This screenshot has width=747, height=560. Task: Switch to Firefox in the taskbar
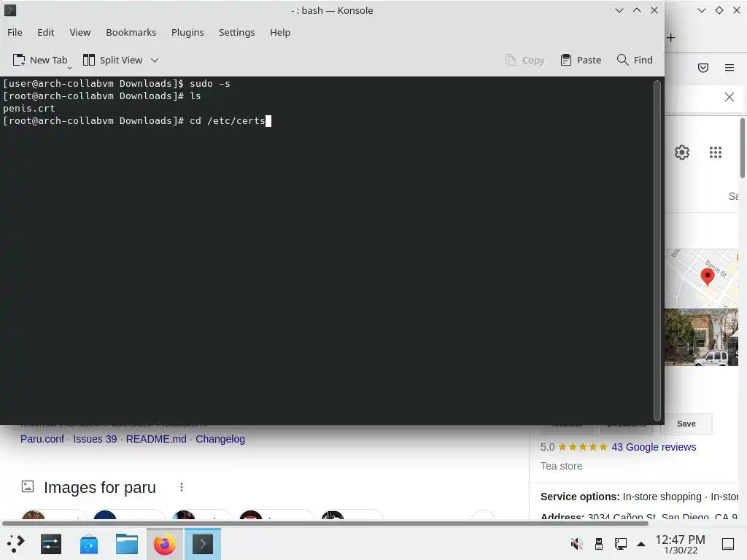click(164, 544)
